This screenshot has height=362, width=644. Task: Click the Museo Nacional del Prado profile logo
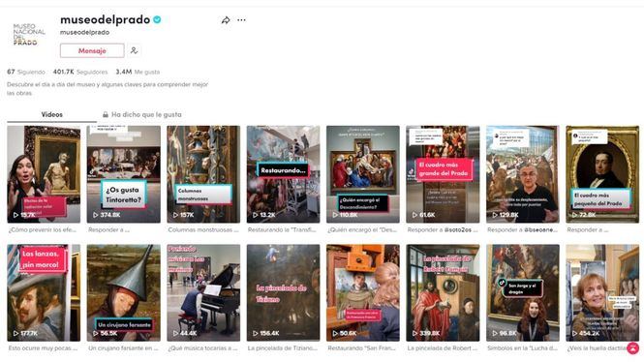tap(28, 34)
